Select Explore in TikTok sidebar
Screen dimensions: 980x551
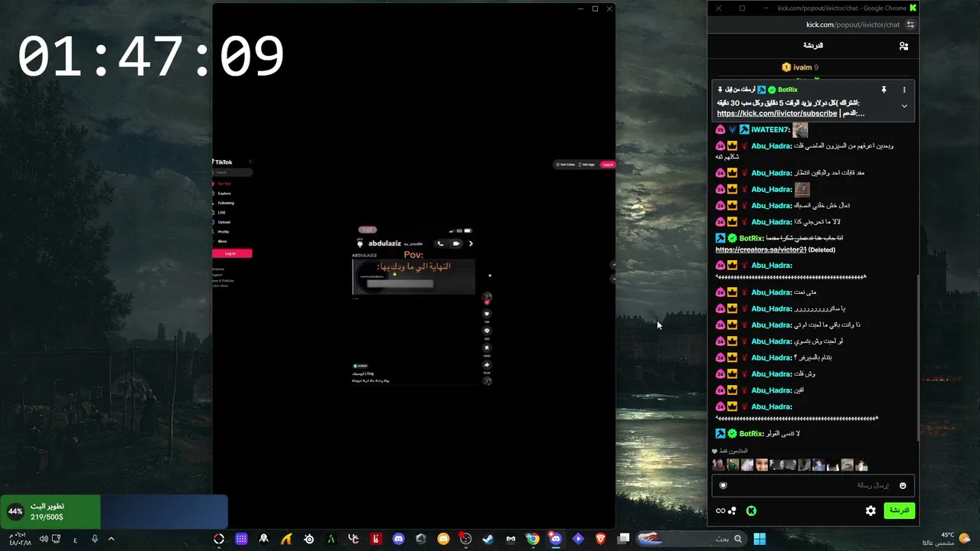[223, 194]
